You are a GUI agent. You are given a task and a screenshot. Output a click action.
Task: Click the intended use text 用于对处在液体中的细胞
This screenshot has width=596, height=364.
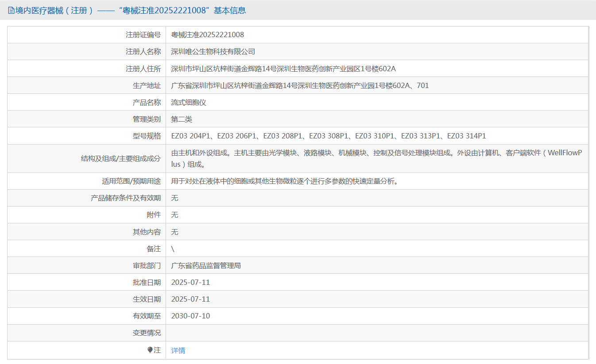(284, 181)
